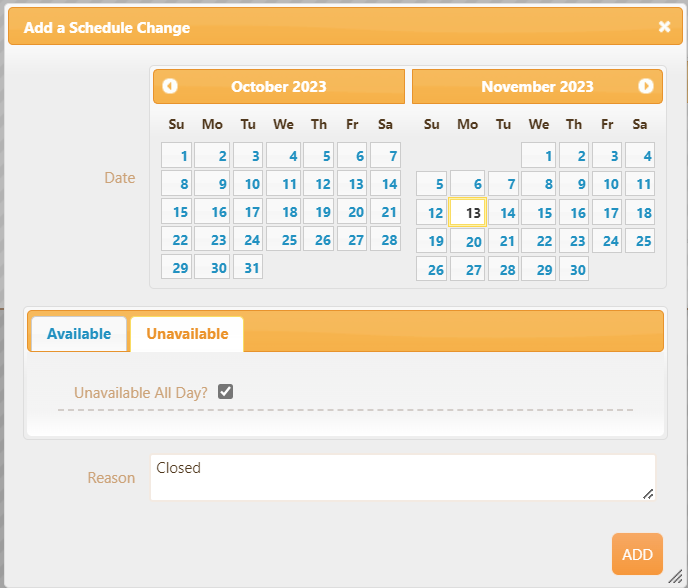
Task: Advance to the next month in the calendar
Action: coord(646,86)
